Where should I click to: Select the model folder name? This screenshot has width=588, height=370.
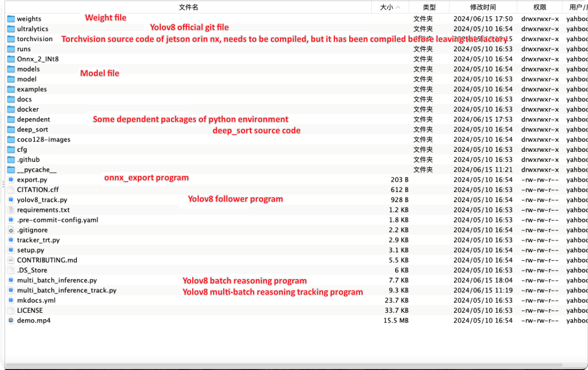pos(27,79)
